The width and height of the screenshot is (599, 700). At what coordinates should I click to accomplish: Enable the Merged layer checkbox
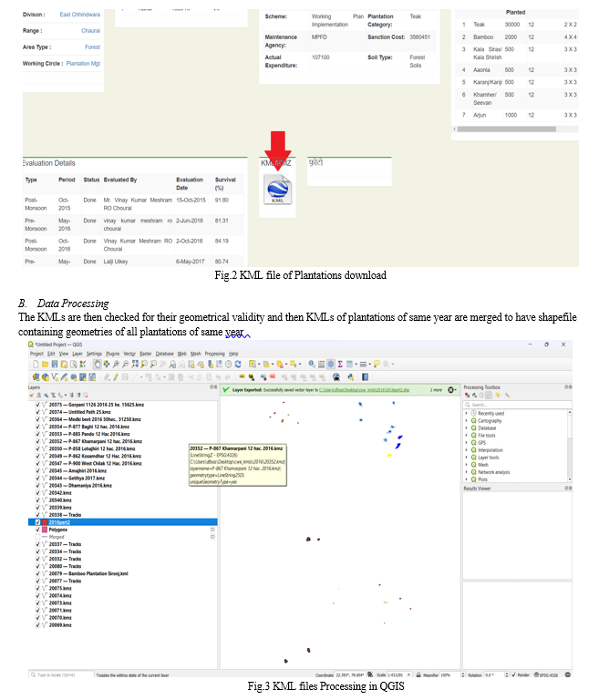(x=37, y=537)
